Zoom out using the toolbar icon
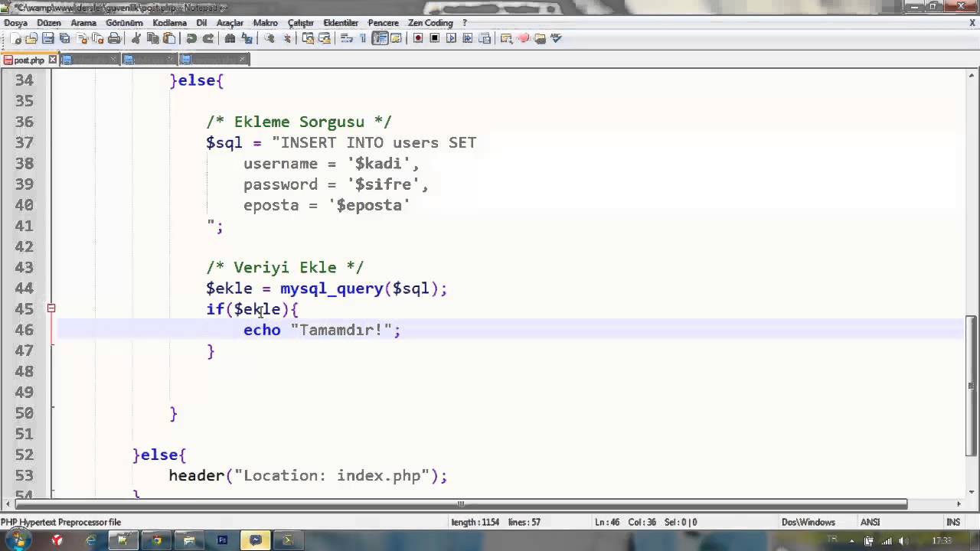Image resolution: width=980 pixels, height=551 pixels. click(x=286, y=38)
